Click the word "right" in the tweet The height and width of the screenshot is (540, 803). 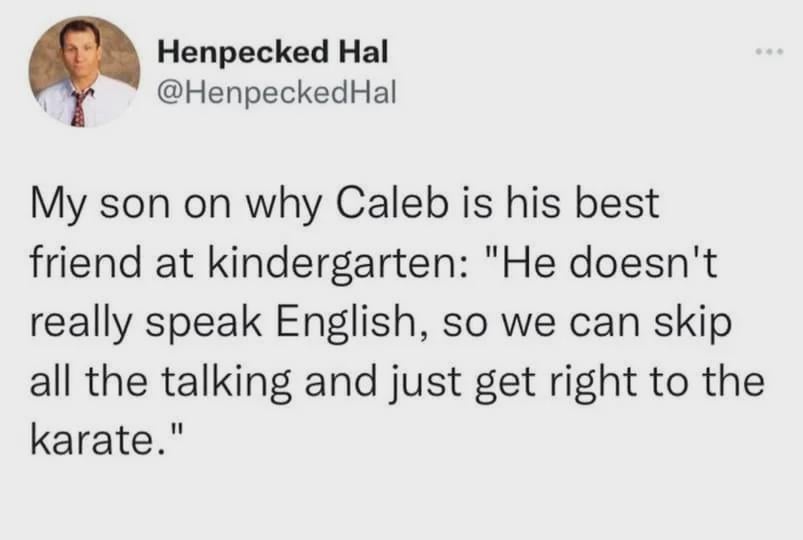pyautogui.click(x=578, y=381)
